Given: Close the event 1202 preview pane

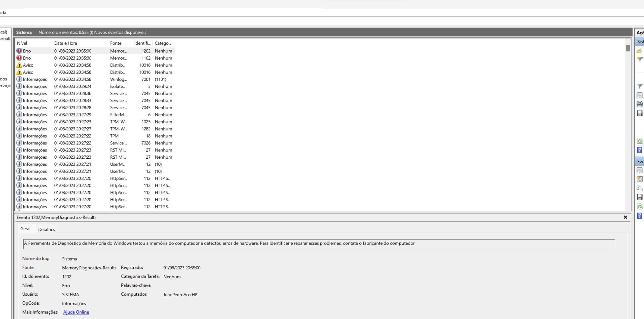Looking at the screenshot, I should pyautogui.click(x=625, y=217).
